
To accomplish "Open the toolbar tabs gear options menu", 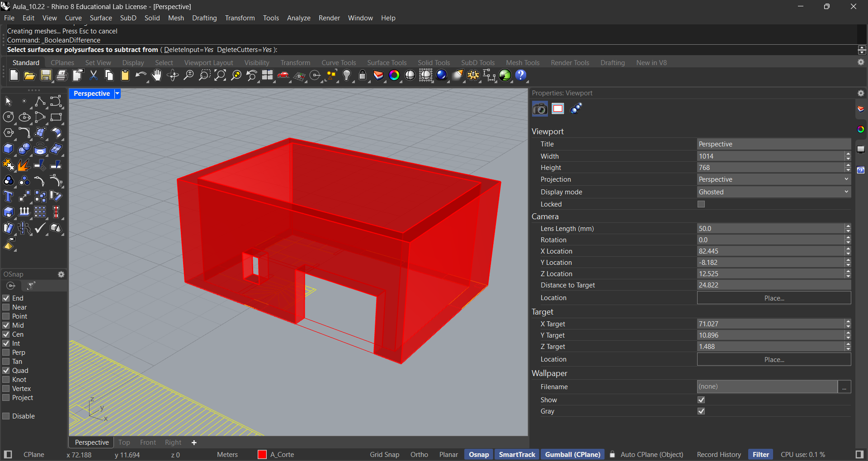I will (861, 62).
